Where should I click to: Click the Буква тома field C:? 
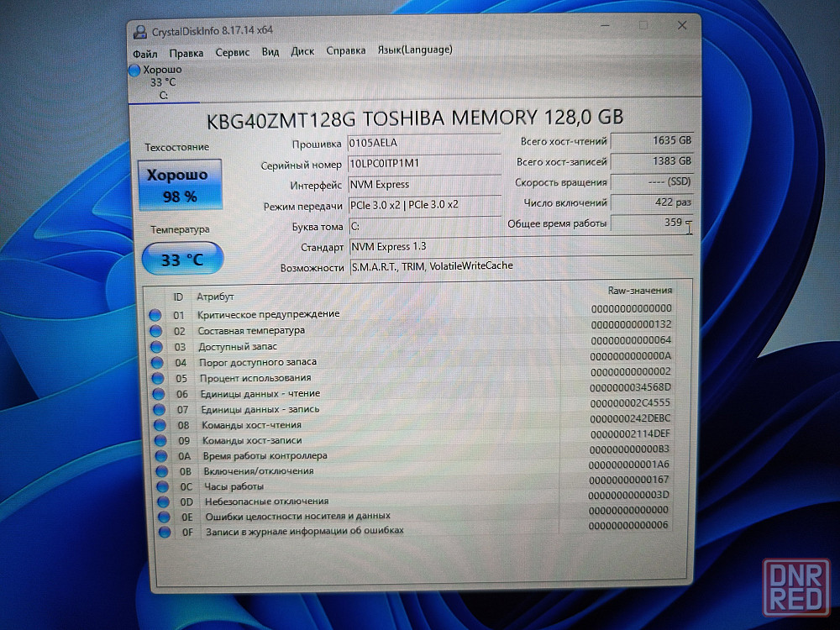click(x=424, y=226)
